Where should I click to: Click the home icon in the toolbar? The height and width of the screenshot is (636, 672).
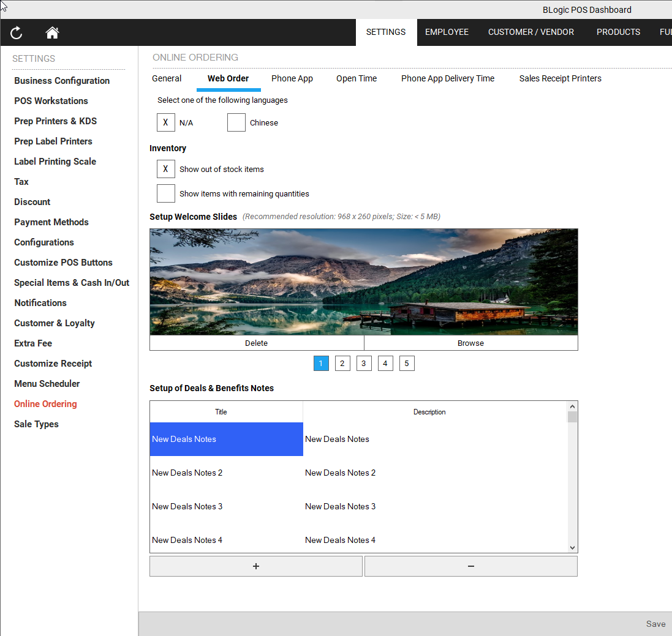tap(51, 32)
